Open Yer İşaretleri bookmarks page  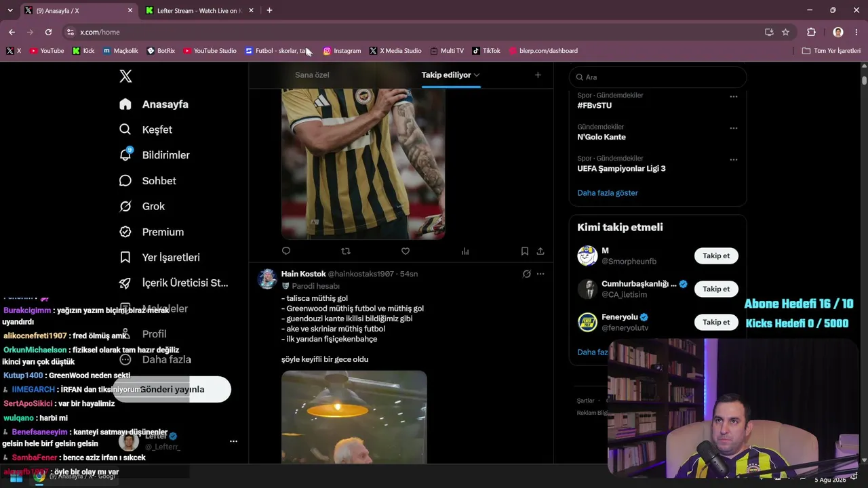click(x=159, y=258)
